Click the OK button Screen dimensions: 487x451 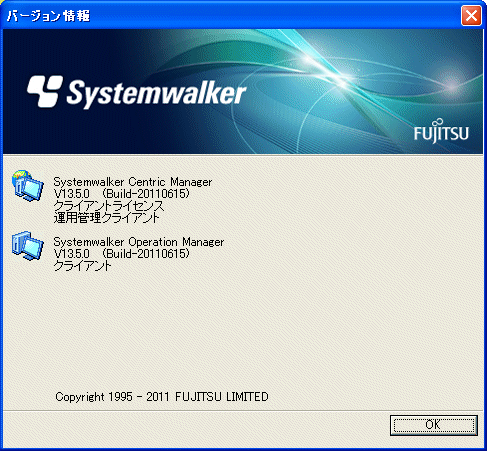point(434,425)
